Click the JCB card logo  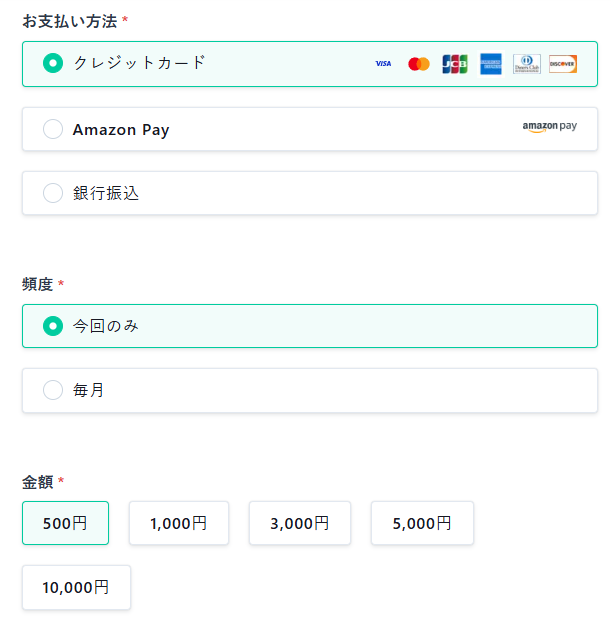pyautogui.click(x=455, y=64)
